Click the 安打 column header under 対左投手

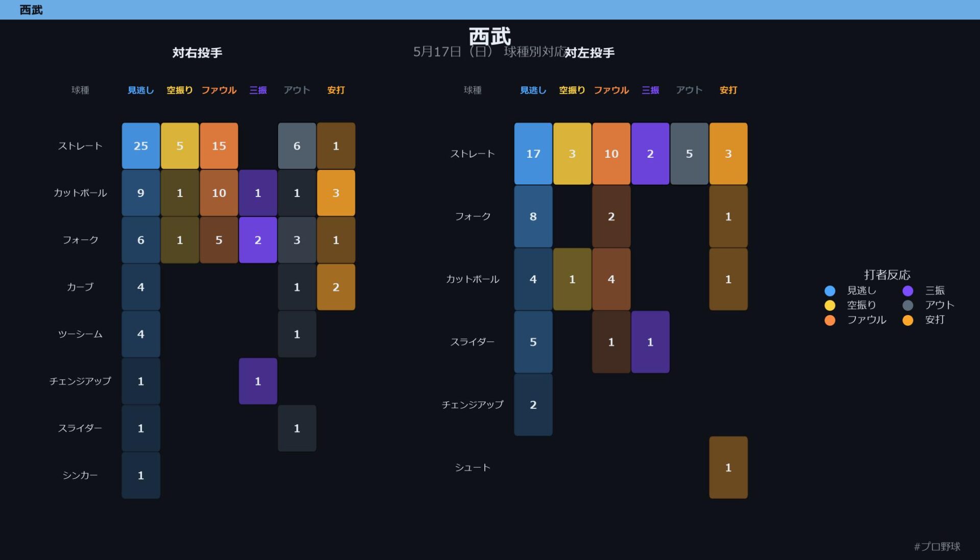coord(728,90)
